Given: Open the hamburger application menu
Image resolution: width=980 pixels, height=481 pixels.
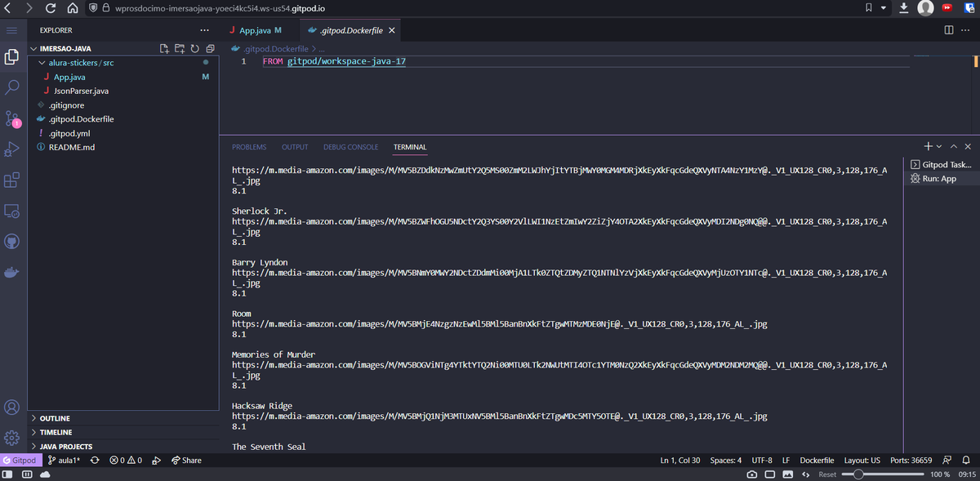Looking at the screenshot, I should [12, 30].
